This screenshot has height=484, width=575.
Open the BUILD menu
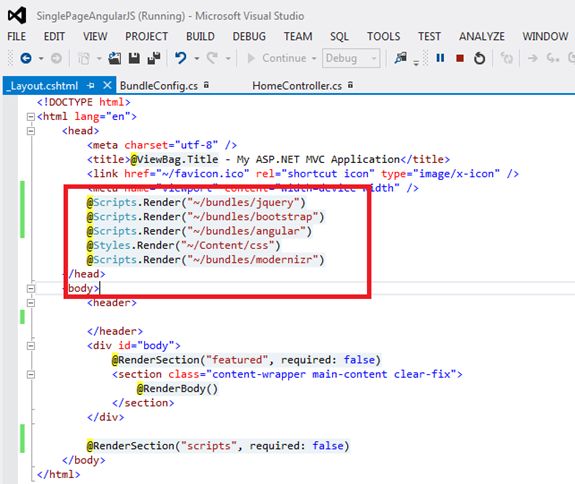coord(200,36)
